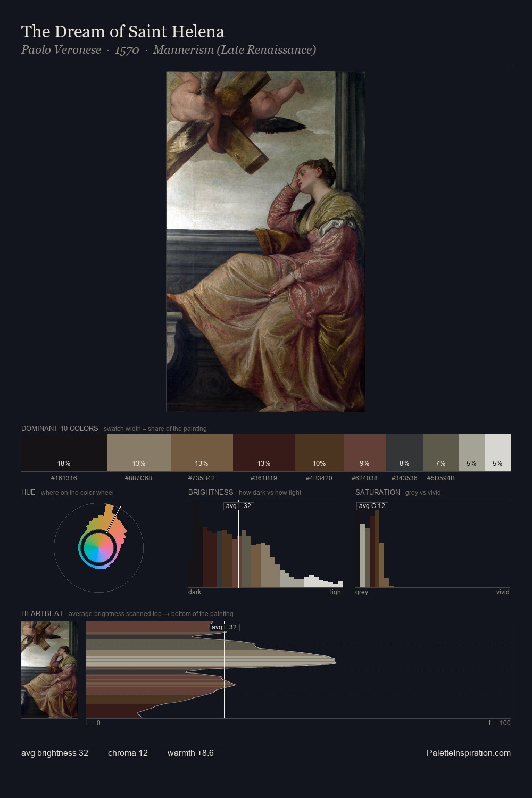Image resolution: width=532 pixels, height=798 pixels.
Task: Click hex code #624038
Action: click(364, 478)
